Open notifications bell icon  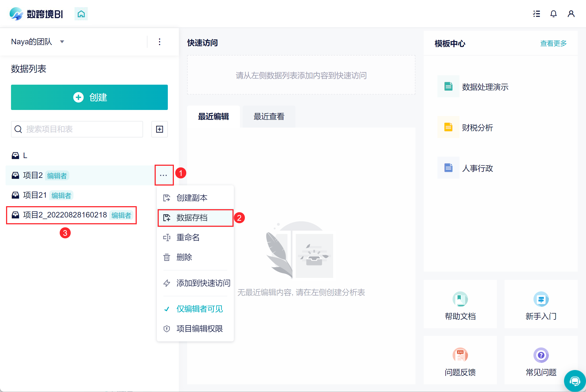click(553, 14)
